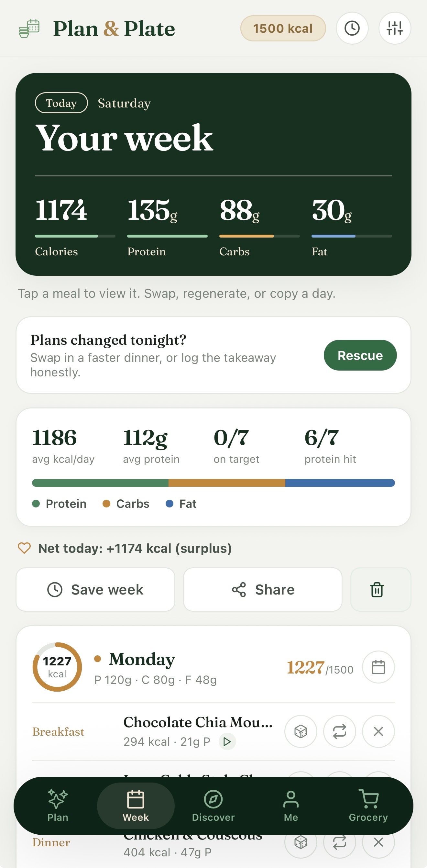The image size is (427, 868).
Task: Click the Share button
Action: click(263, 589)
